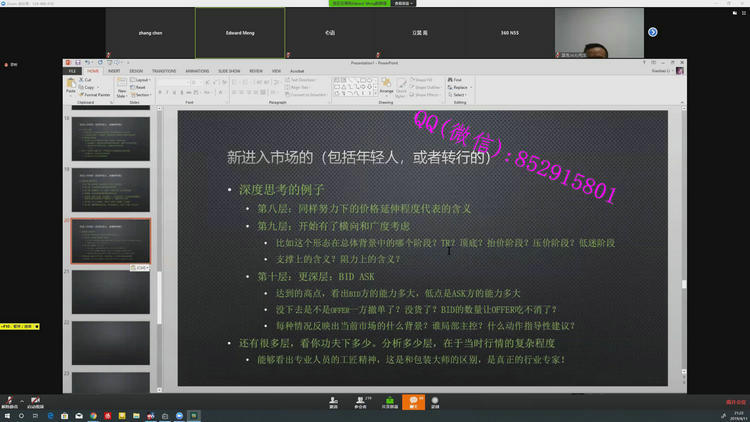Open the Select dropdown in Editing group
The image size is (750, 422).
[x=459, y=95]
